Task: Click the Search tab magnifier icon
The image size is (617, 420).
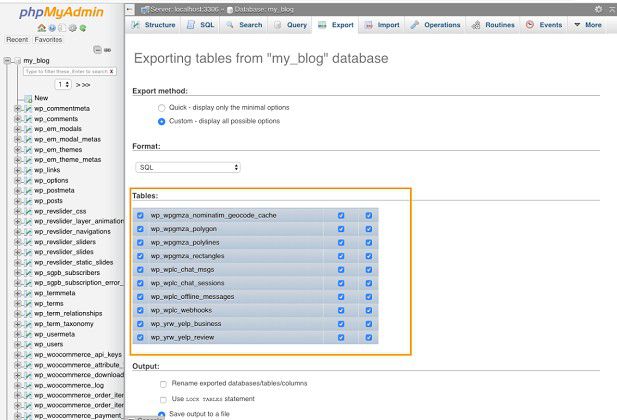Action: (230, 25)
